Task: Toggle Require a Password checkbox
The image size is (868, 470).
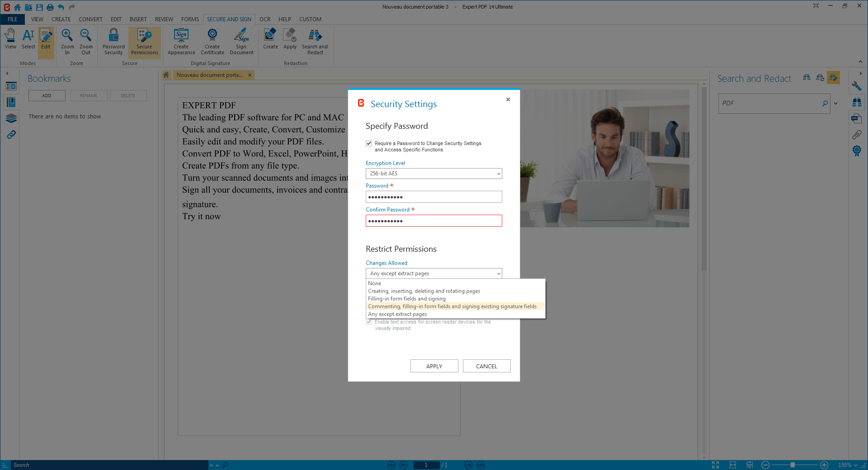Action: [369, 143]
